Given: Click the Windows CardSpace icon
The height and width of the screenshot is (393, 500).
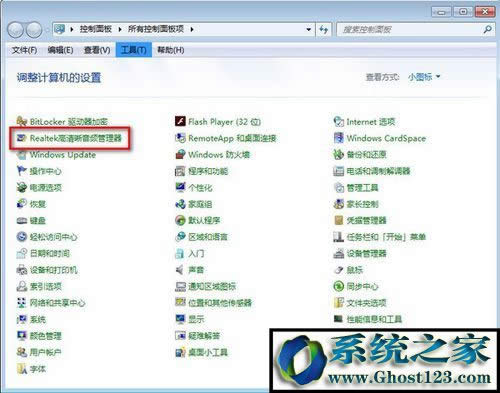Looking at the screenshot, I should (x=338, y=138).
